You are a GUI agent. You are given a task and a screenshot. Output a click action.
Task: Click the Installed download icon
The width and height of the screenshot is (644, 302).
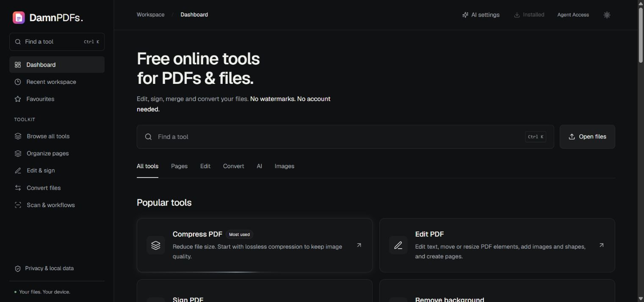click(x=517, y=15)
